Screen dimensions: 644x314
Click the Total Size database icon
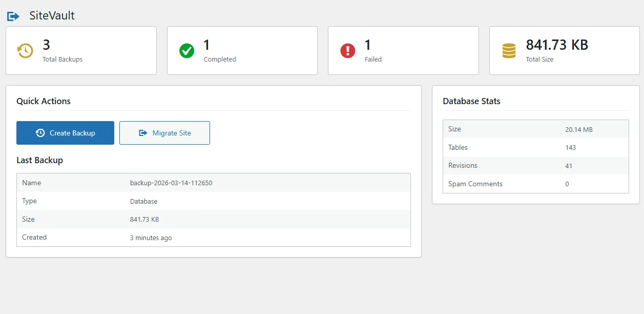click(x=509, y=51)
